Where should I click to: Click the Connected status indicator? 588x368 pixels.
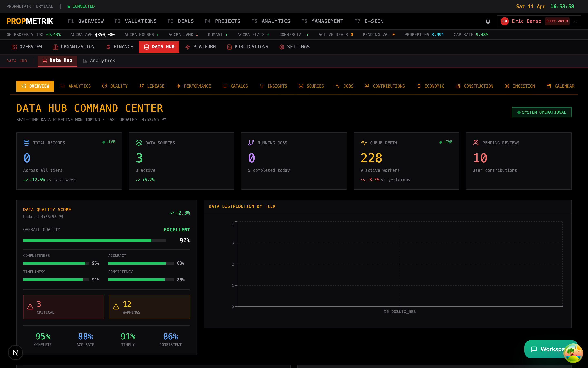pos(81,6)
